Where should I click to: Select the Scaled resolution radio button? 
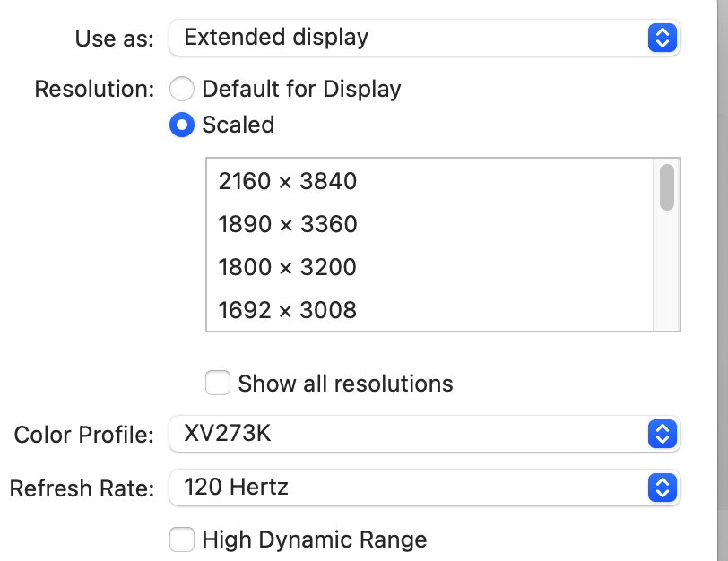(181, 125)
